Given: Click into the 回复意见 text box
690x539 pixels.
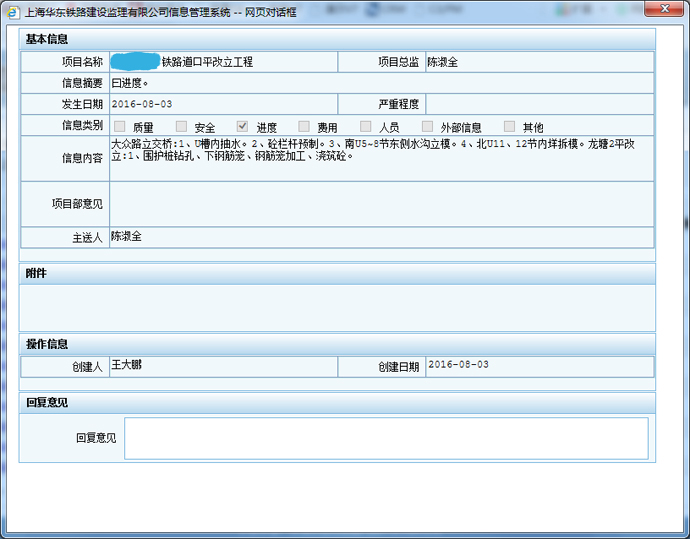Looking at the screenshot, I should (386, 438).
